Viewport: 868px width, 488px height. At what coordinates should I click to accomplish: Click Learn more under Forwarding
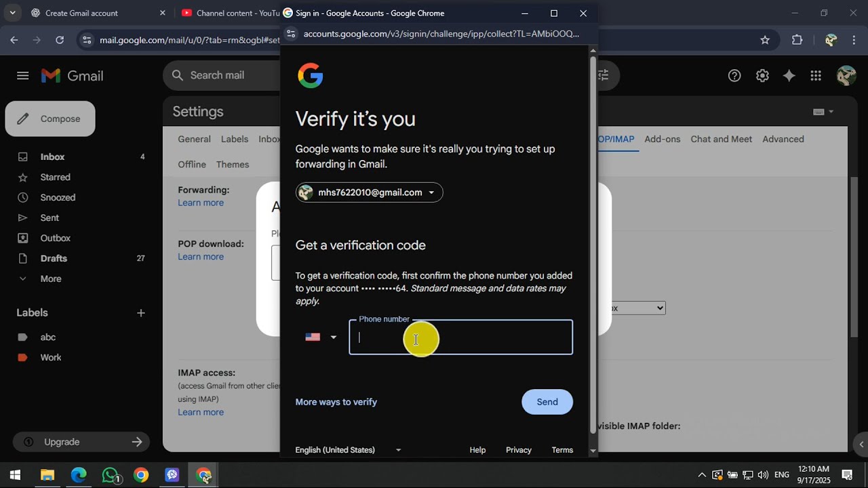[201, 203]
